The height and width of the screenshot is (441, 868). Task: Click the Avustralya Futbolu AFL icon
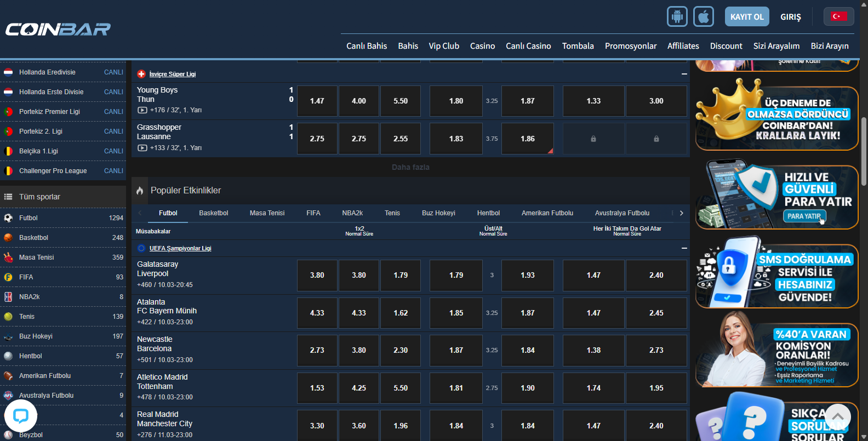coord(8,396)
